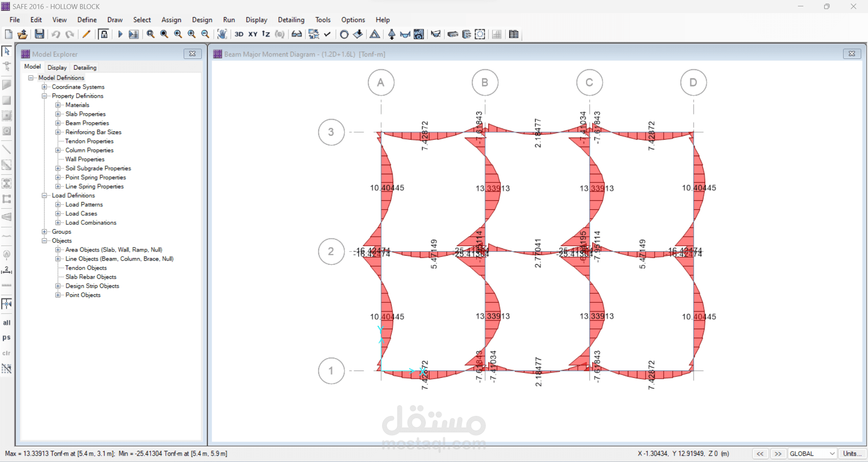Click the Z elevation view icon

[x=266, y=34]
